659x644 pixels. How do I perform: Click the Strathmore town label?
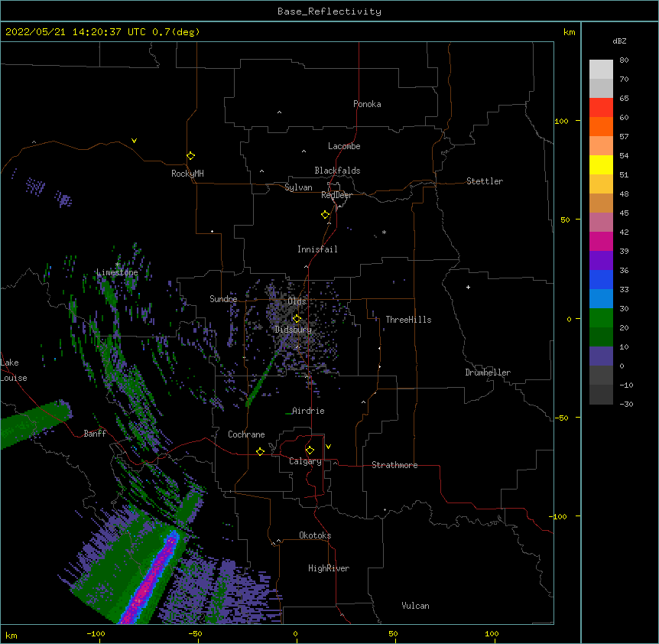pyautogui.click(x=394, y=465)
